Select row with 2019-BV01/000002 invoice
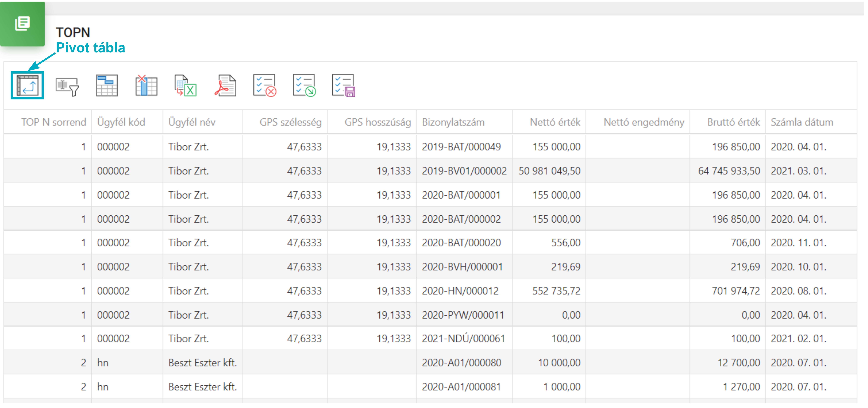This screenshot has width=868, height=408. (464, 171)
